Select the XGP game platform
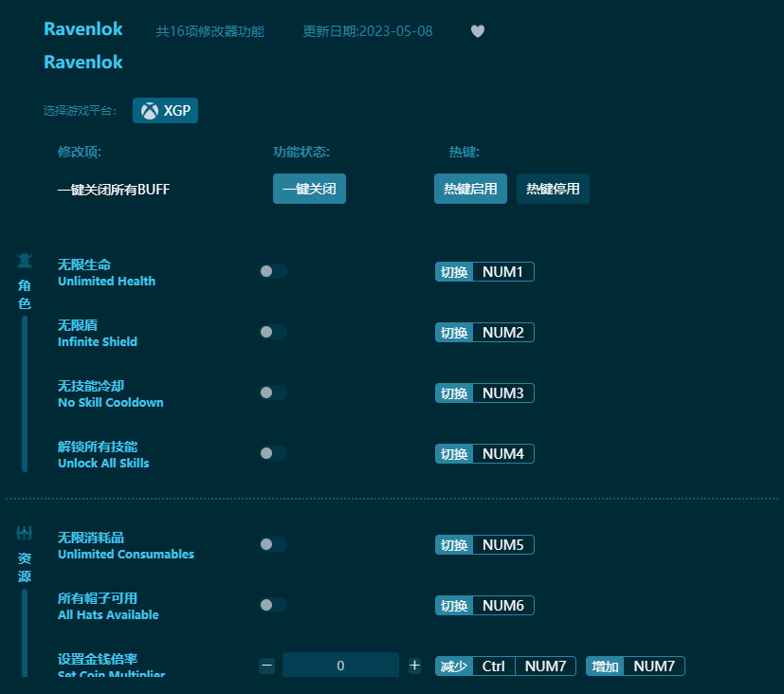Image resolution: width=784 pixels, height=694 pixels. (x=165, y=110)
